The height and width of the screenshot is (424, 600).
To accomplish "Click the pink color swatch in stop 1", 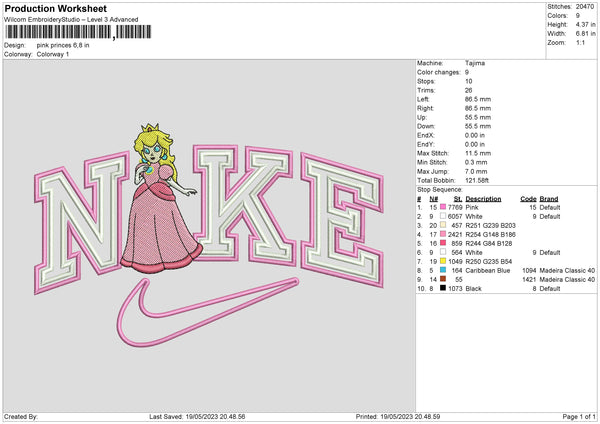I will (x=443, y=207).
